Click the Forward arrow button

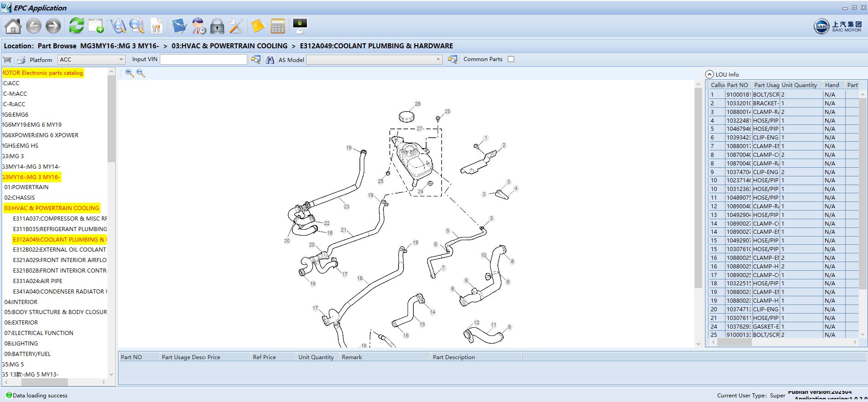(53, 26)
